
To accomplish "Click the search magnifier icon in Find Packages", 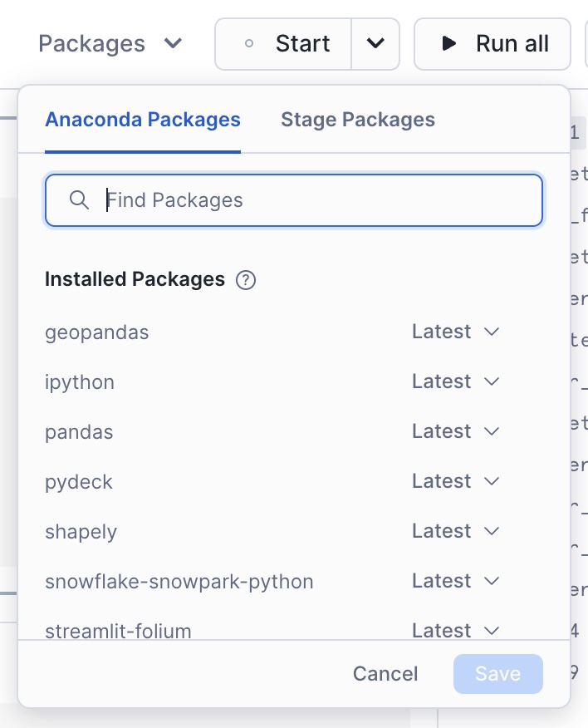I will [x=79, y=200].
